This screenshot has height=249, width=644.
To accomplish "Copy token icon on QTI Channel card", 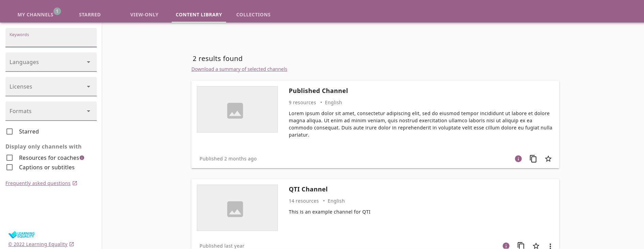I will [x=521, y=246].
